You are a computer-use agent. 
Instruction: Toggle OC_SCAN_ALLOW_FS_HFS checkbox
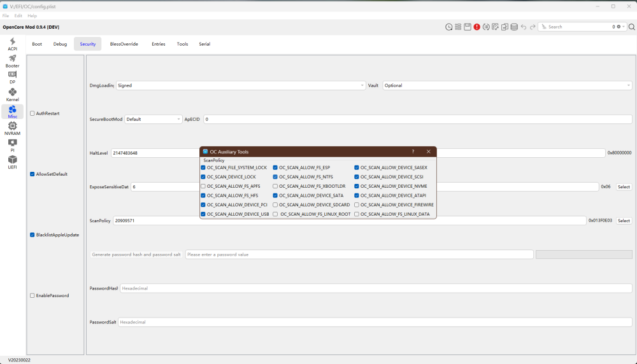pyautogui.click(x=203, y=195)
